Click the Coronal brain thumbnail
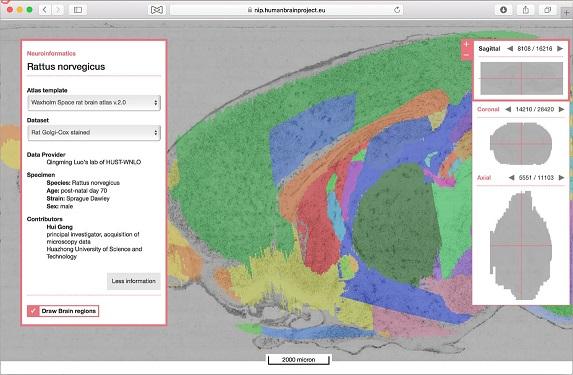 coord(521,144)
